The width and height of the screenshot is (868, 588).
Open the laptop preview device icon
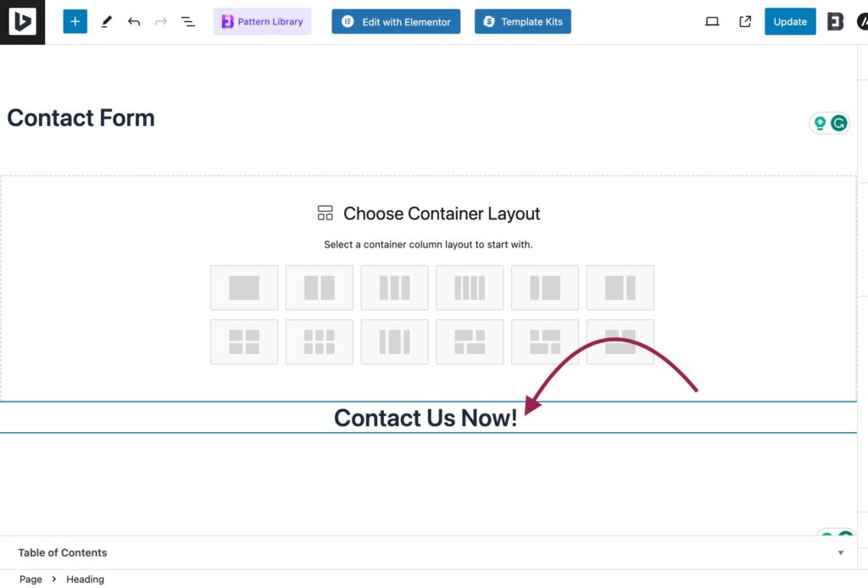pyautogui.click(x=712, y=21)
